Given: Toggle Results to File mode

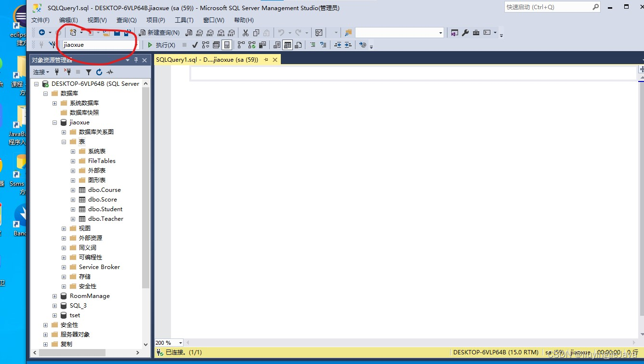Looking at the screenshot, I should click(298, 45).
